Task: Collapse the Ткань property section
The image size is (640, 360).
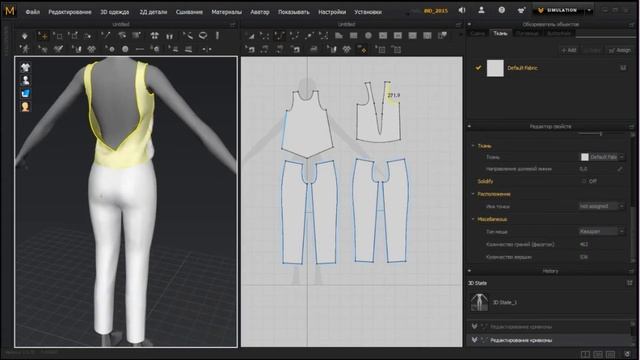Action: click(x=473, y=146)
